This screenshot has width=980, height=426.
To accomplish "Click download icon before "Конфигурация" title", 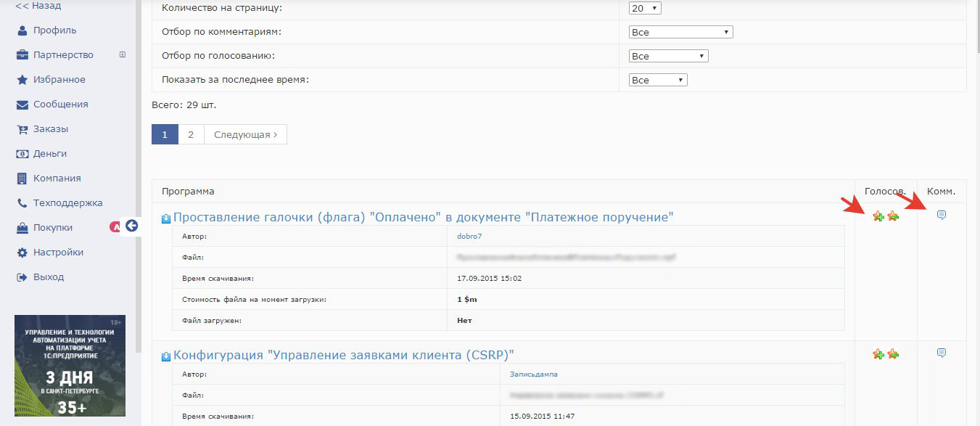I will point(166,356).
